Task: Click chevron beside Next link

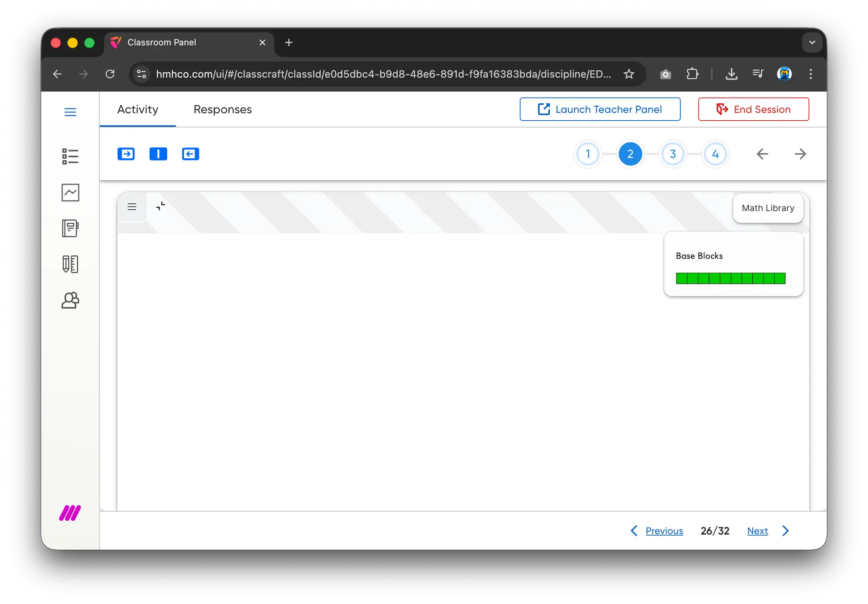Action: 786,531
